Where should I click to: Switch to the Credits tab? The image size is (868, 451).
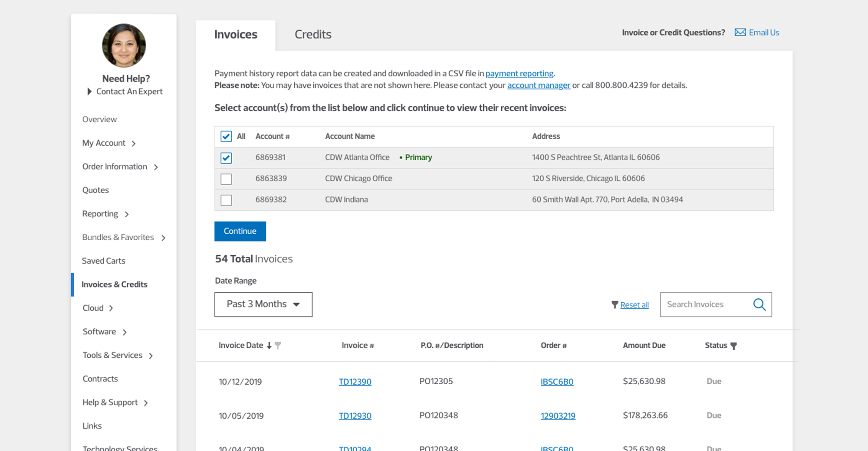[313, 34]
